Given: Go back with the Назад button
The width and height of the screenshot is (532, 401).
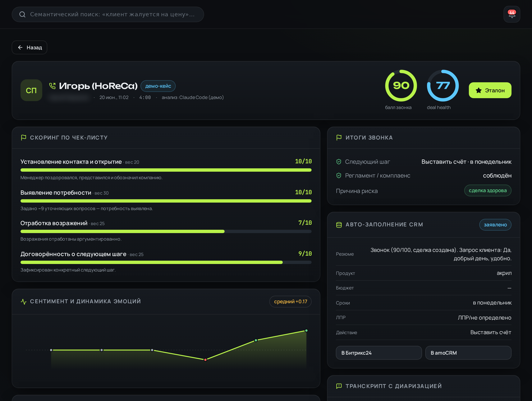Looking at the screenshot, I should [29, 47].
